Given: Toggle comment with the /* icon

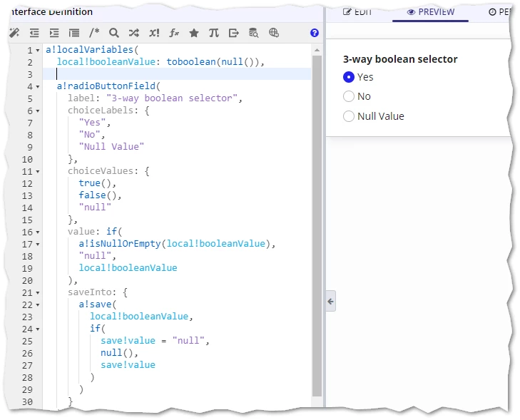Looking at the screenshot, I should [x=94, y=33].
